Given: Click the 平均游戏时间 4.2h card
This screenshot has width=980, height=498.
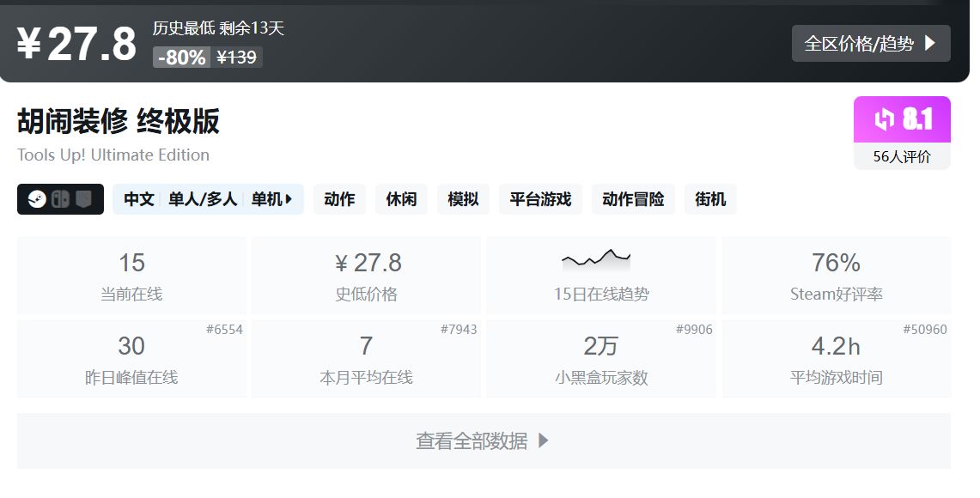Looking at the screenshot, I should (x=837, y=359).
